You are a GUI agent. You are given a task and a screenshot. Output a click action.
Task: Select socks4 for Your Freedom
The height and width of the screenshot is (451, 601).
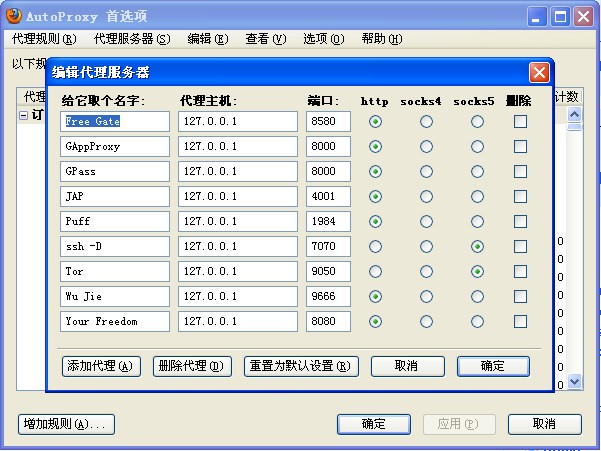(x=426, y=321)
